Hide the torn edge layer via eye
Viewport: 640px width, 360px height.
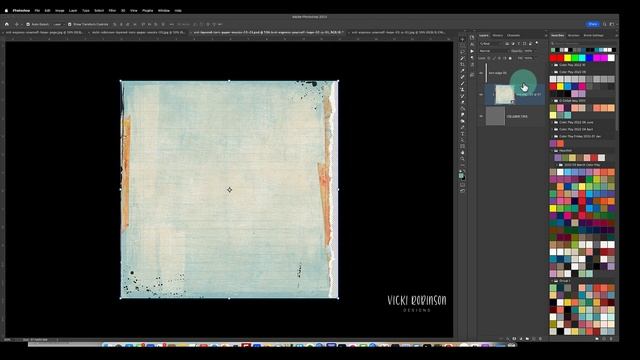pyautogui.click(x=481, y=73)
